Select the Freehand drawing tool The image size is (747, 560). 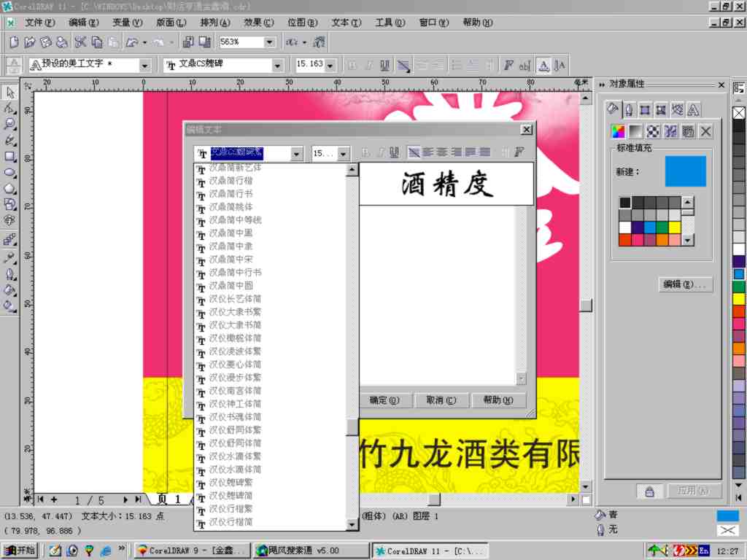pos(10,141)
